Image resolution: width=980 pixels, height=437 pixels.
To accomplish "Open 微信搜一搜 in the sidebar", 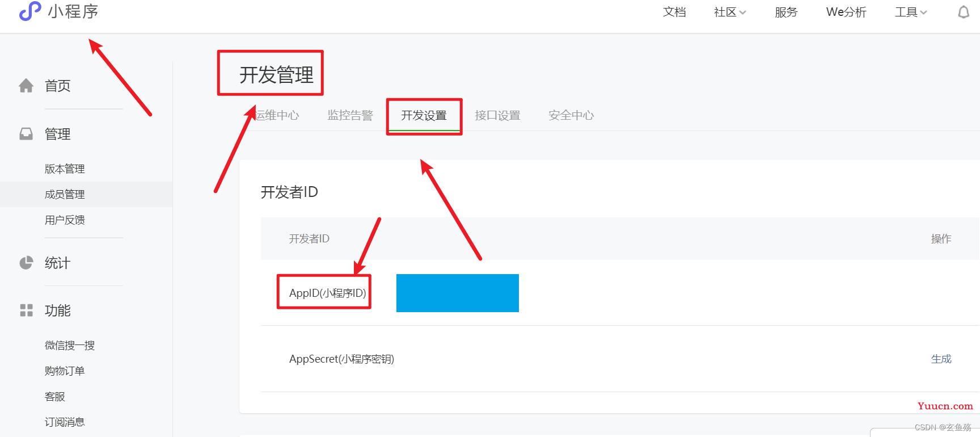I will click(x=70, y=345).
